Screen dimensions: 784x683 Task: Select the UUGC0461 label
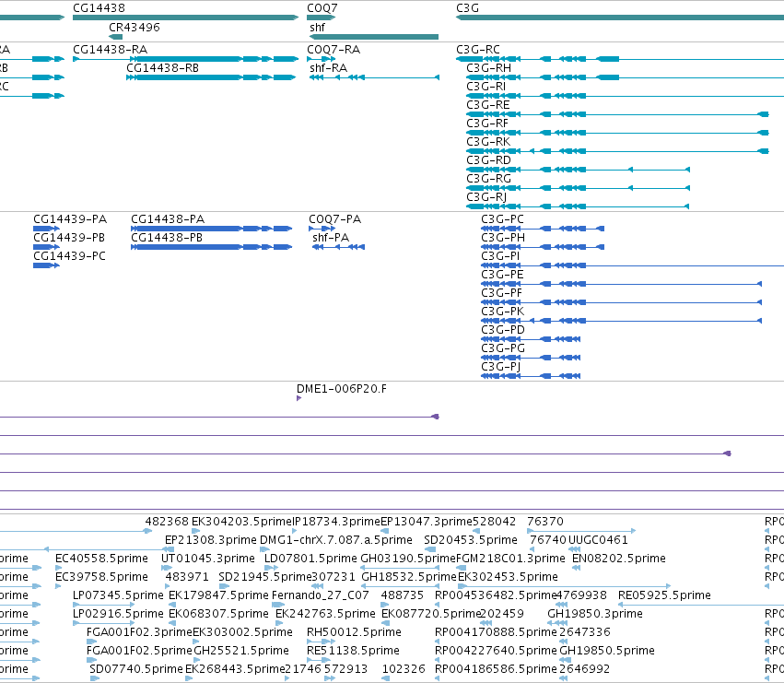(598, 540)
